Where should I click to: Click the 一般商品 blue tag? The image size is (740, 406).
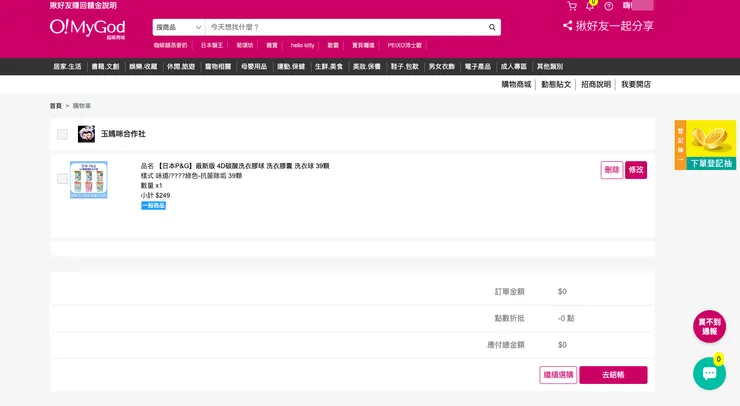153,205
